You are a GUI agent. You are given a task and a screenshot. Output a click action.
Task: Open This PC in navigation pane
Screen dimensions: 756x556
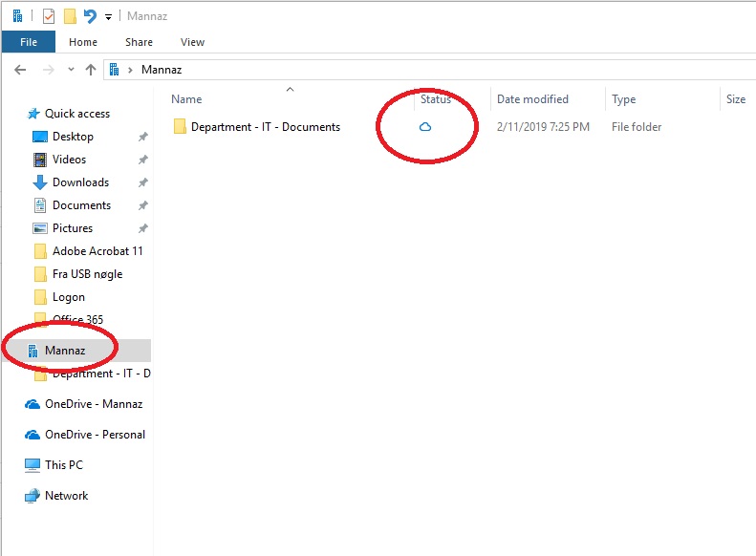[x=64, y=465]
